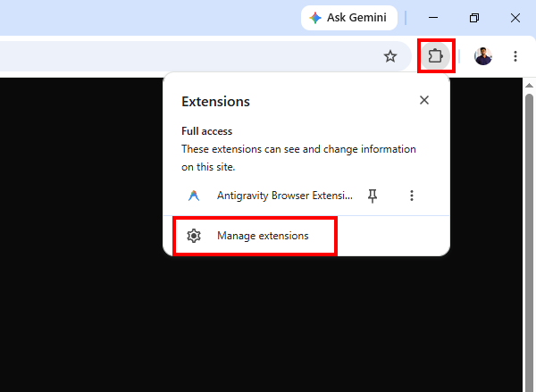This screenshot has height=392, width=536.
Task: Click the scrollbar up arrow
Action: pos(529,85)
